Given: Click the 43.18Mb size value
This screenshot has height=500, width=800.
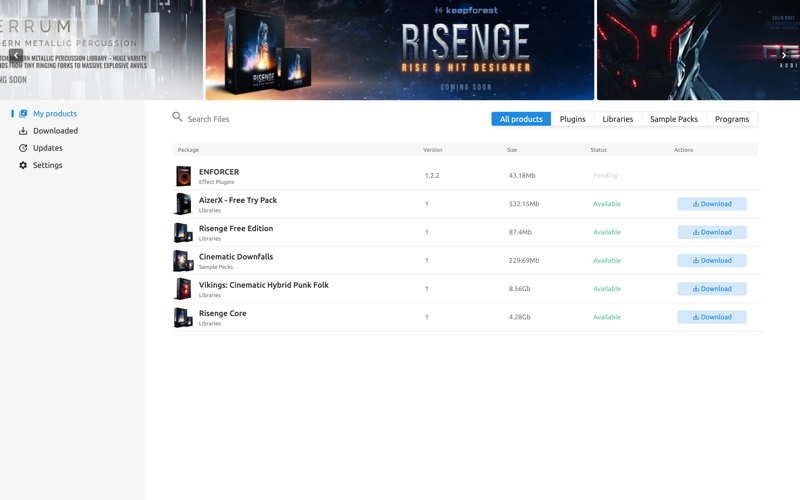Looking at the screenshot, I should coord(522,176).
